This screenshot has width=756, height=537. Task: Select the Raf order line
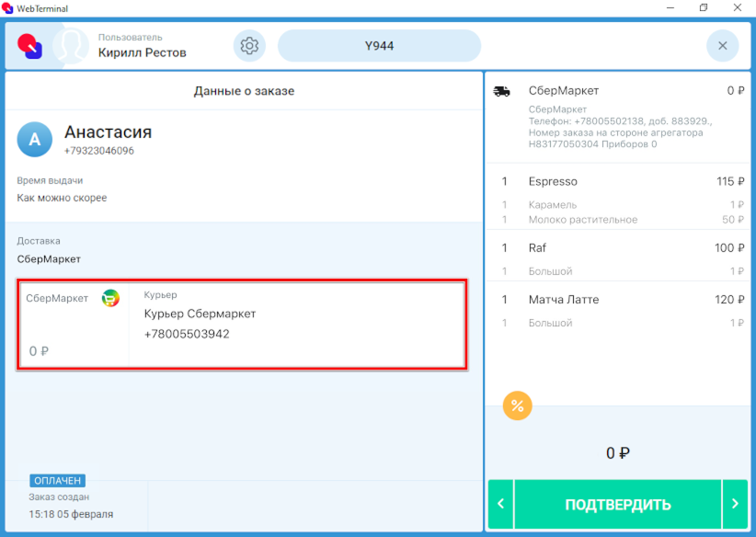click(x=618, y=247)
